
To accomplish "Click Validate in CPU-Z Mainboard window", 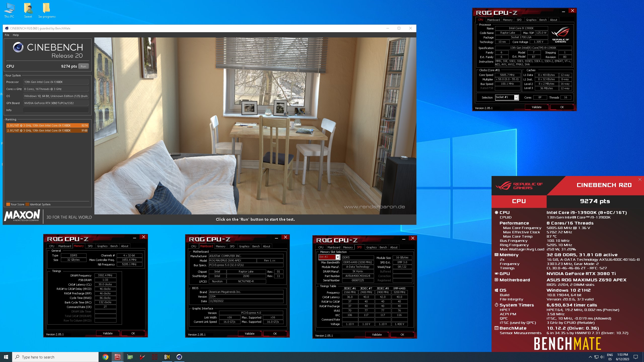I will tap(250, 334).
